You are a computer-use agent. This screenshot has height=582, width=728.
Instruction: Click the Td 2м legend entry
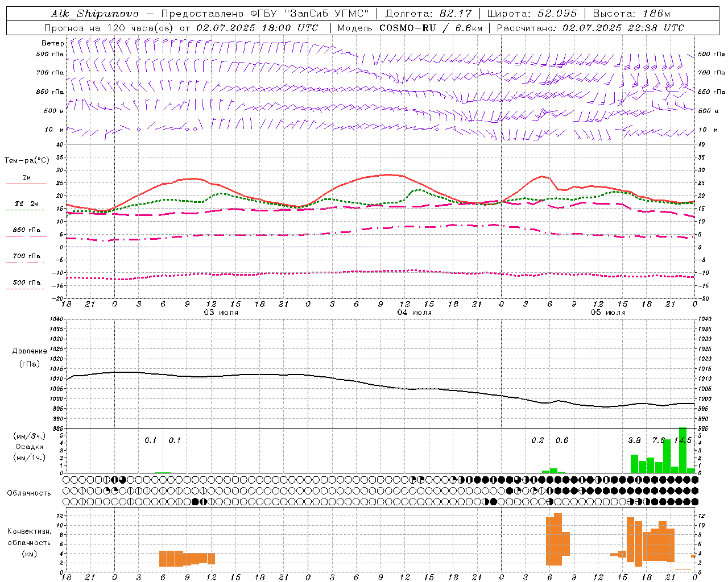pyautogui.click(x=26, y=203)
